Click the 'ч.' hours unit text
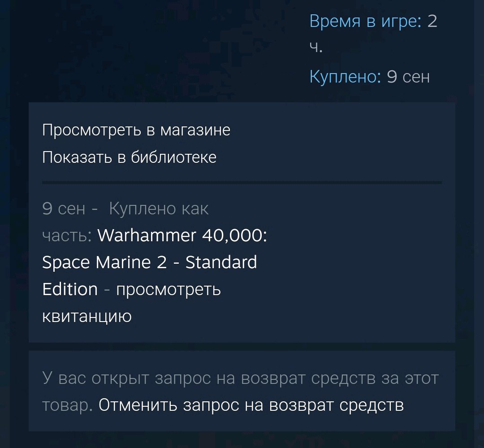 coord(316,48)
